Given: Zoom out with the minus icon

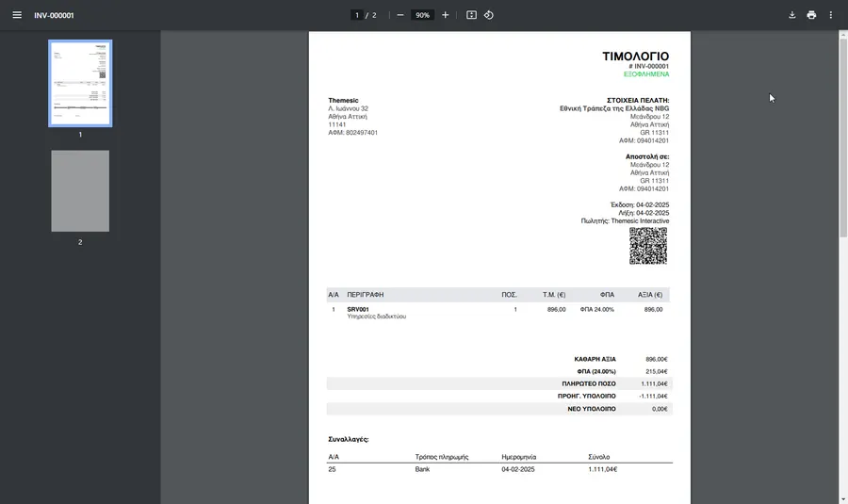Looking at the screenshot, I should coord(400,15).
